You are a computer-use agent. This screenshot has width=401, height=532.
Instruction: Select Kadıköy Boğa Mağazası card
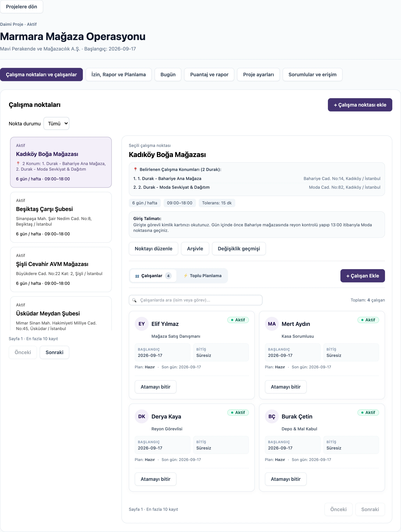[61, 162]
